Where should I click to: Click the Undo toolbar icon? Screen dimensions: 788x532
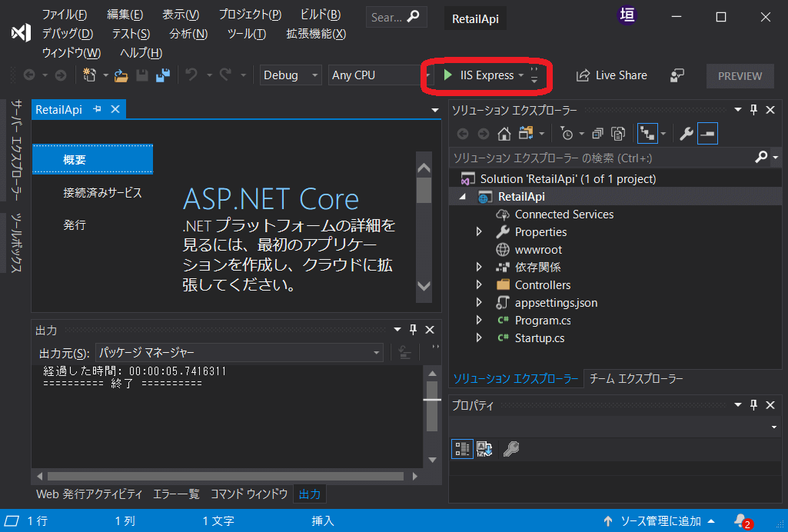point(191,75)
